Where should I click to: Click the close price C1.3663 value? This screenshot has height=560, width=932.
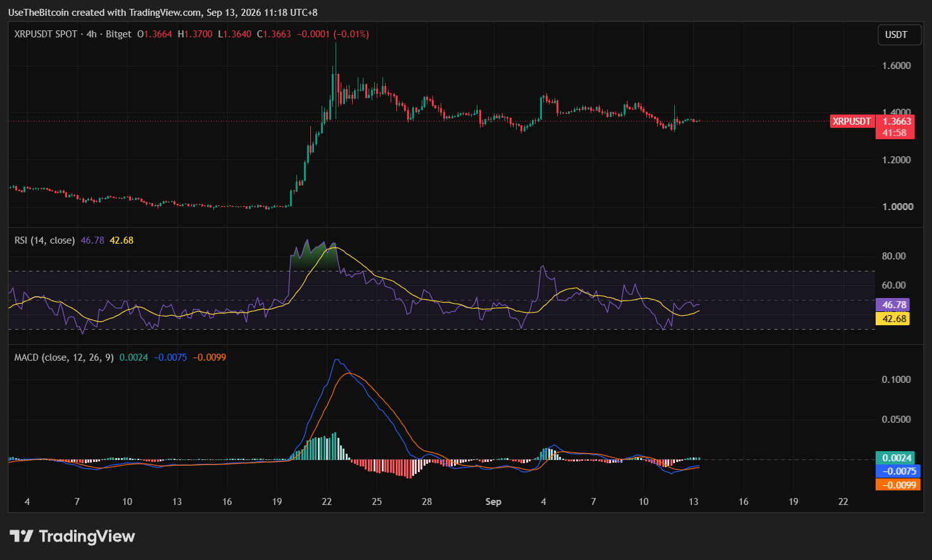click(x=274, y=34)
